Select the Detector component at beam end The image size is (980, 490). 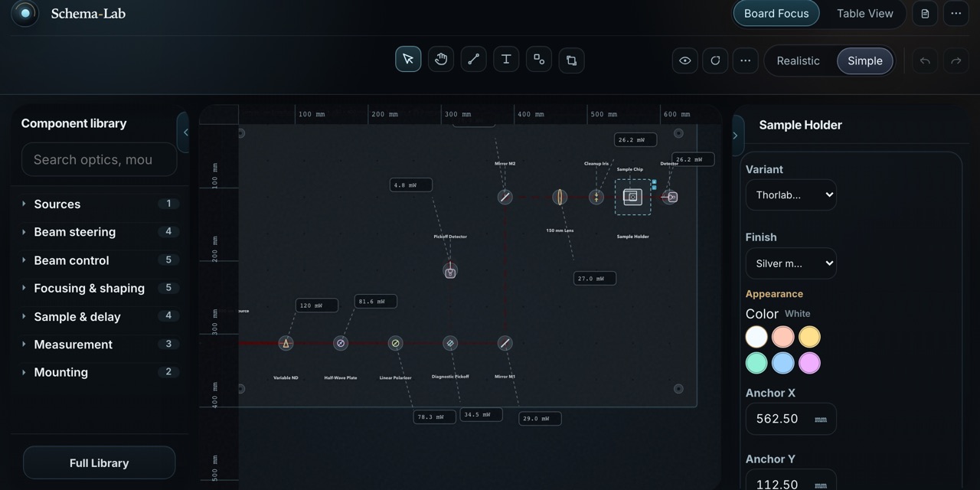coord(670,197)
